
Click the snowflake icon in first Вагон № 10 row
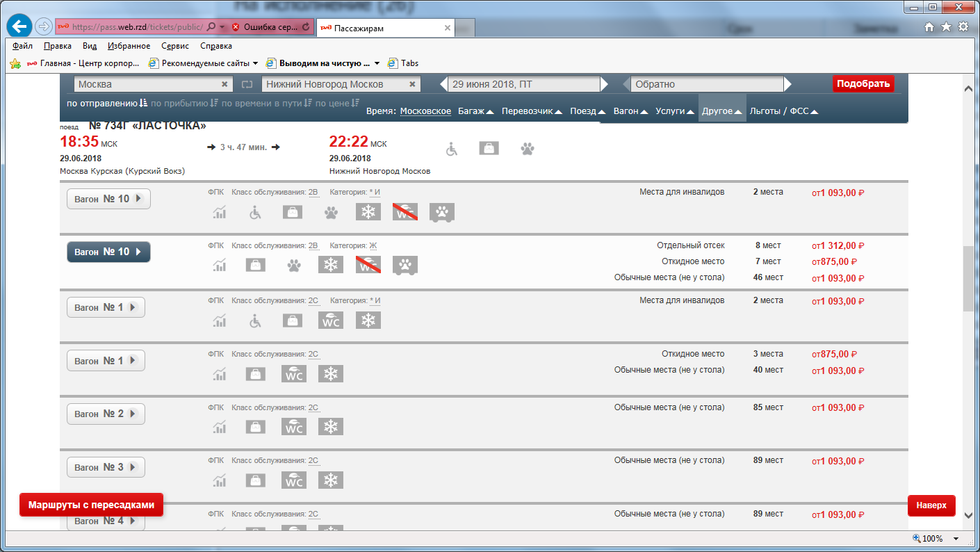click(368, 213)
